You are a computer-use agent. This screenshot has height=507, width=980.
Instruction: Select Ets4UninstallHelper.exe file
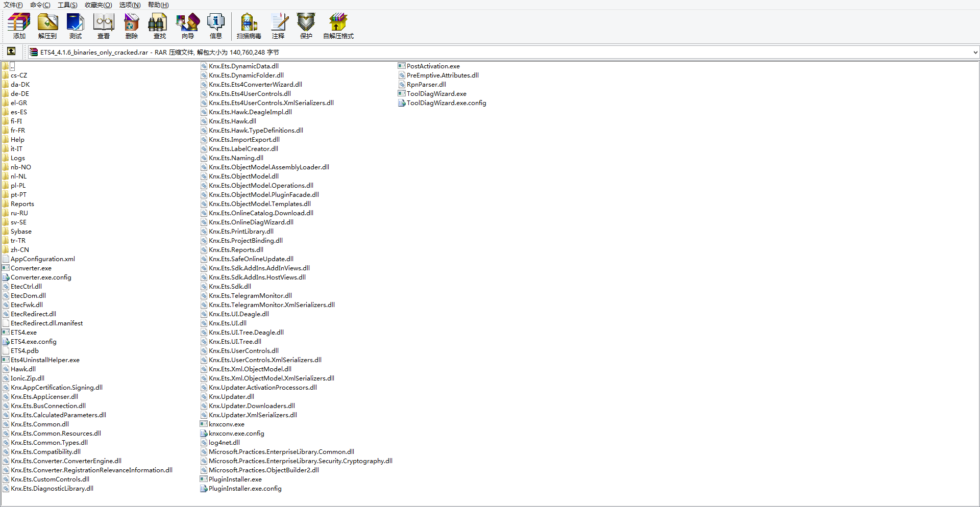(41, 360)
